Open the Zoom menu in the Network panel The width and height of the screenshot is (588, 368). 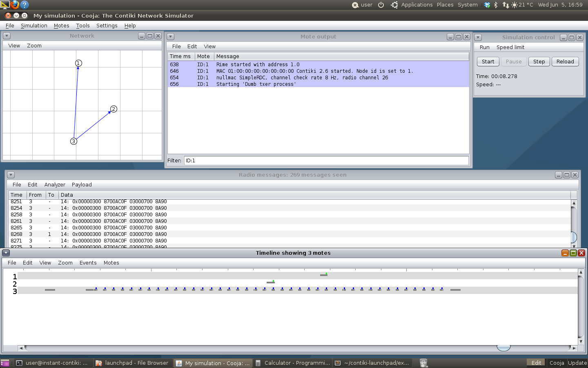[x=34, y=46]
